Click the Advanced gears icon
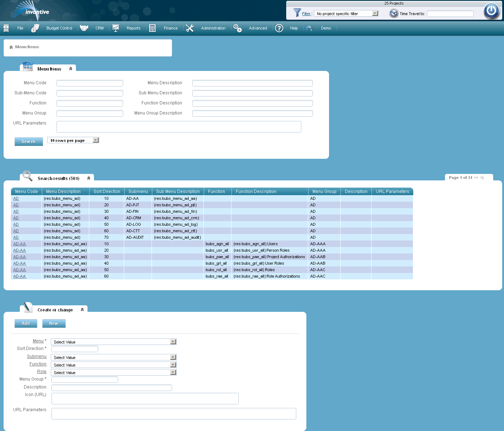The height and width of the screenshot is (431, 504). (238, 28)
